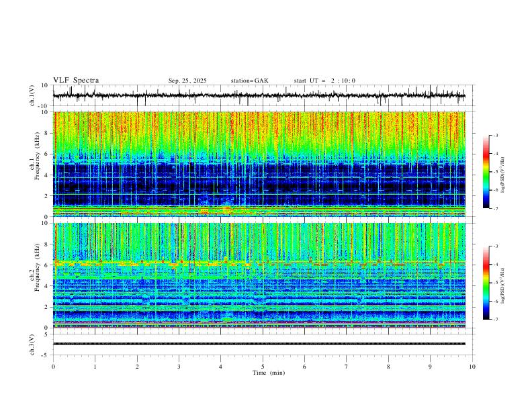
Task: Click ch.1 color bar "log(PSD)(V²/Hz)" label
Action: click(x=503, y=175)
